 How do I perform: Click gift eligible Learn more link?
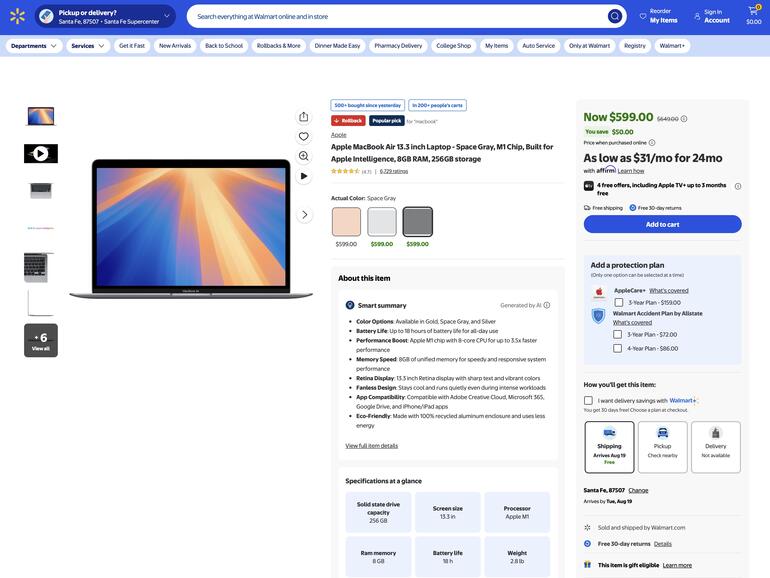click(677, 565)
